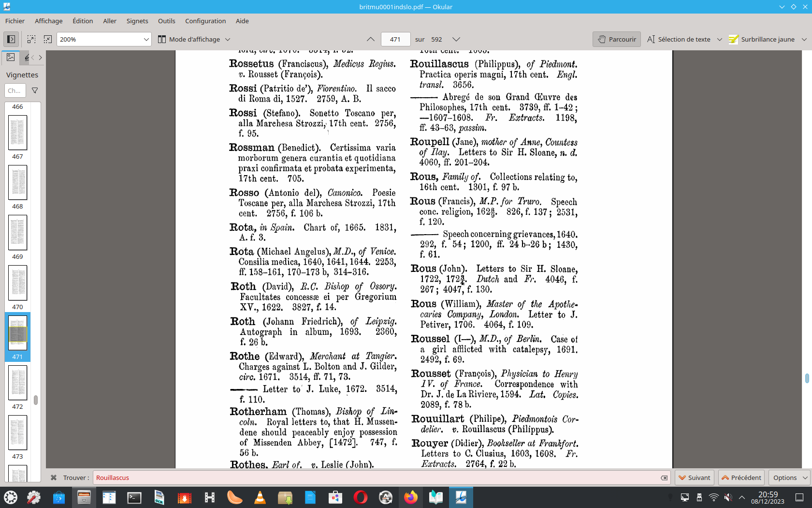Select page 472 thumbnail
Image resolution: width=812 pixels, height=508 pixels.
[17, 383]
